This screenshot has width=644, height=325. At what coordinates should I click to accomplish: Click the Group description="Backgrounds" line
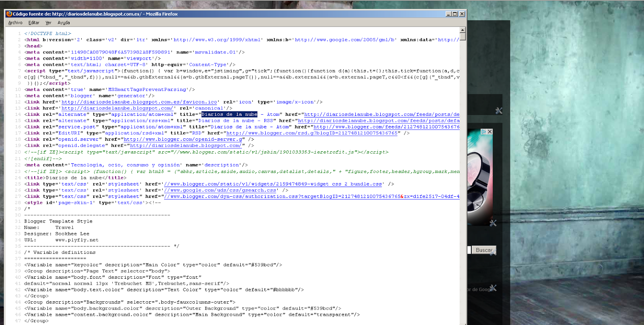(x=130, y=302)
